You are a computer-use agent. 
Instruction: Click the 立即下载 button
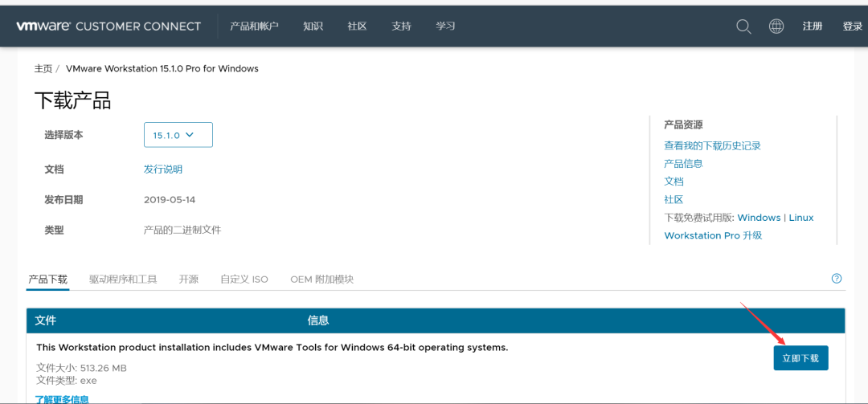(x=800, y=358)
